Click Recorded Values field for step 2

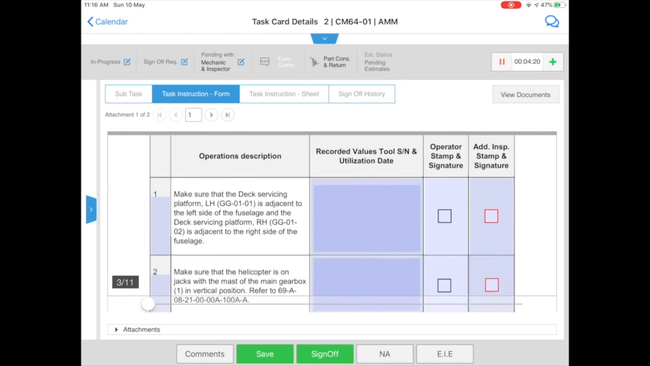(367, 285)
